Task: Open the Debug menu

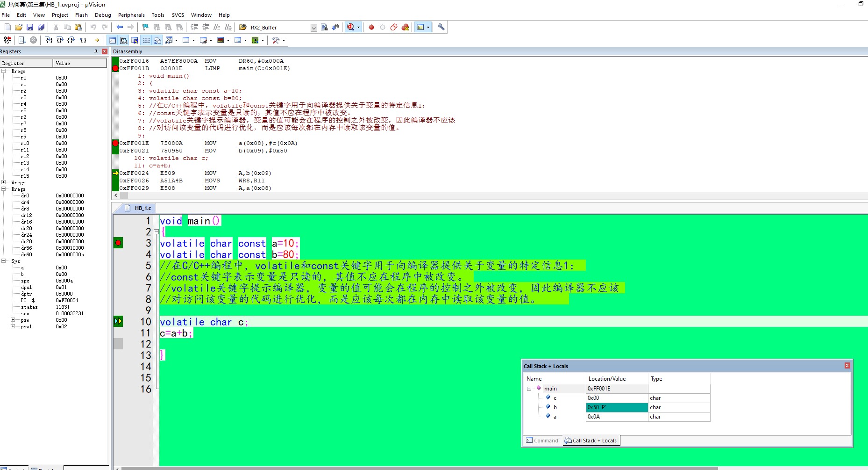Action: click(x=103, y=15)
